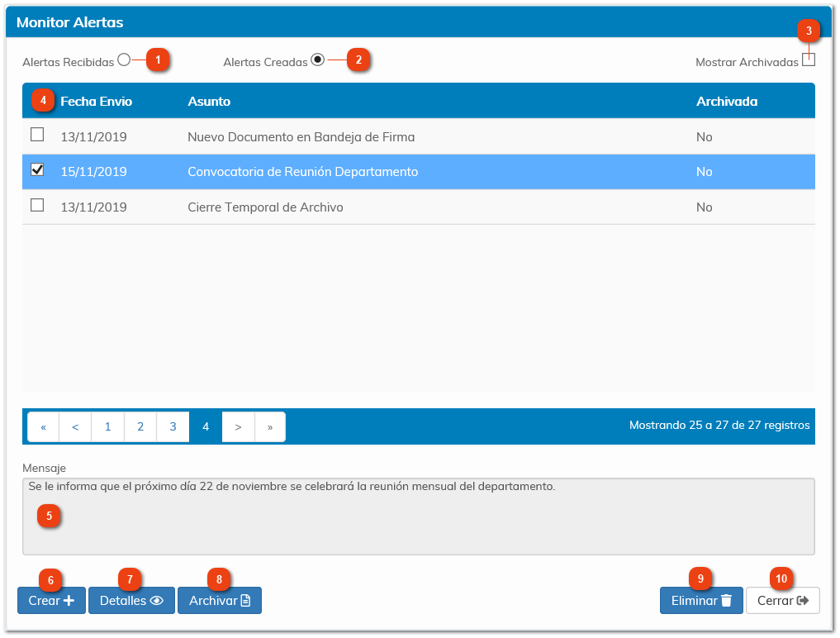The width and height of the screenshot is (840, 638).
Task: Click the exit icon on Cerrar
Action: (x=803, y=601)
